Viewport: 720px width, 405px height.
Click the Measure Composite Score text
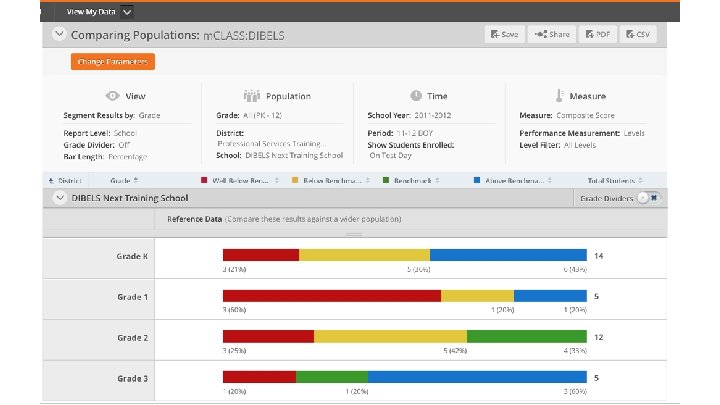tap(567, 115)
